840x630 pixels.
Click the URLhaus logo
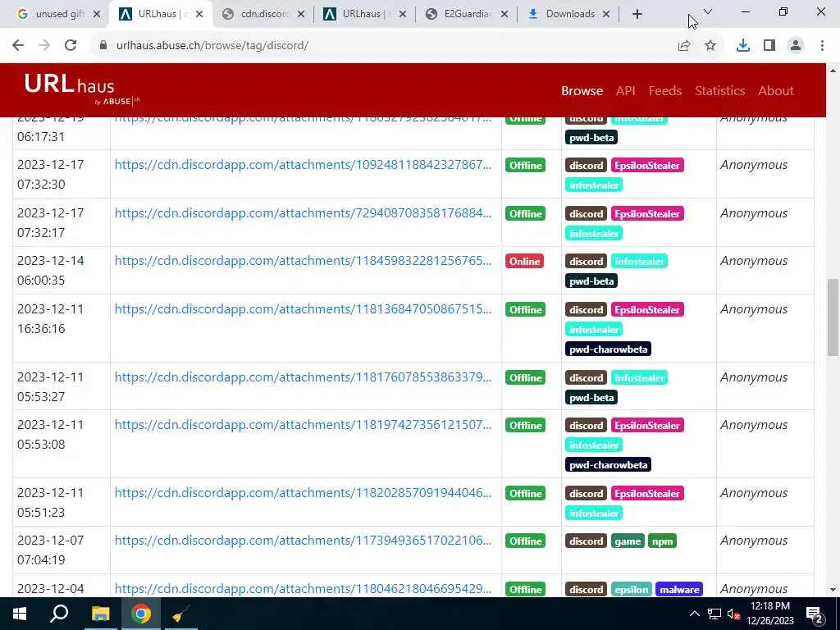[81, 89]
